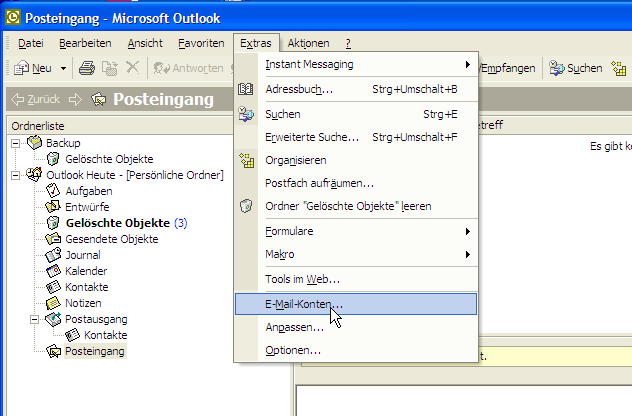
Task: Click the Delete X toolbar icon
Action: click(132, 67)
